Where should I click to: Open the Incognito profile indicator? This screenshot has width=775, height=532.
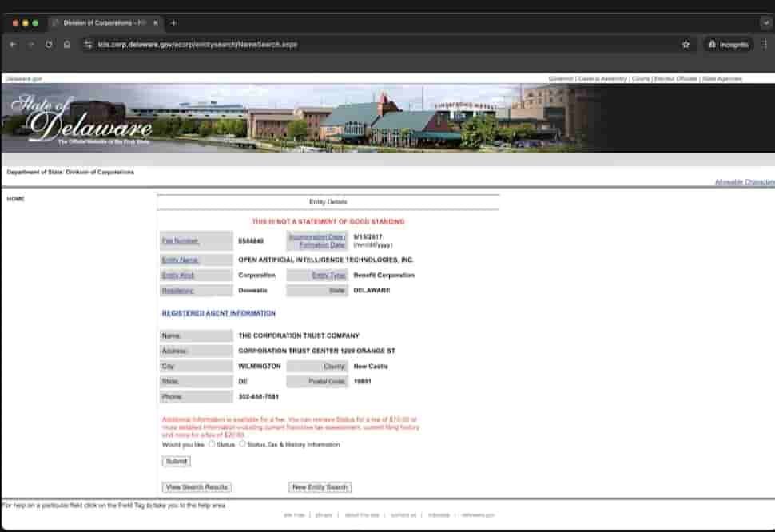pos(729,45)
